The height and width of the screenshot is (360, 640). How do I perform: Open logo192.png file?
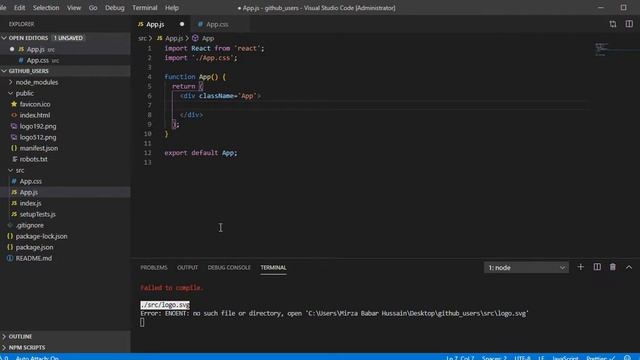click(38, 126)
